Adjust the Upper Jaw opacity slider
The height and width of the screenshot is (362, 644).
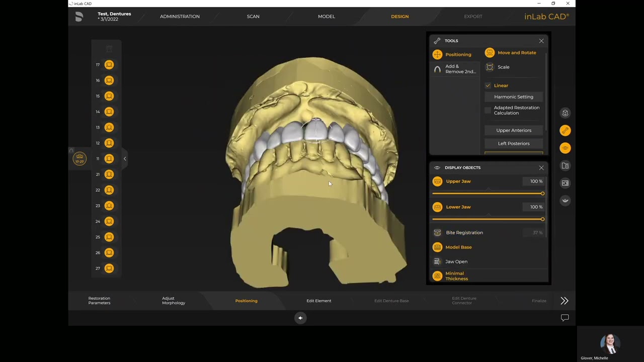[488, 194]
